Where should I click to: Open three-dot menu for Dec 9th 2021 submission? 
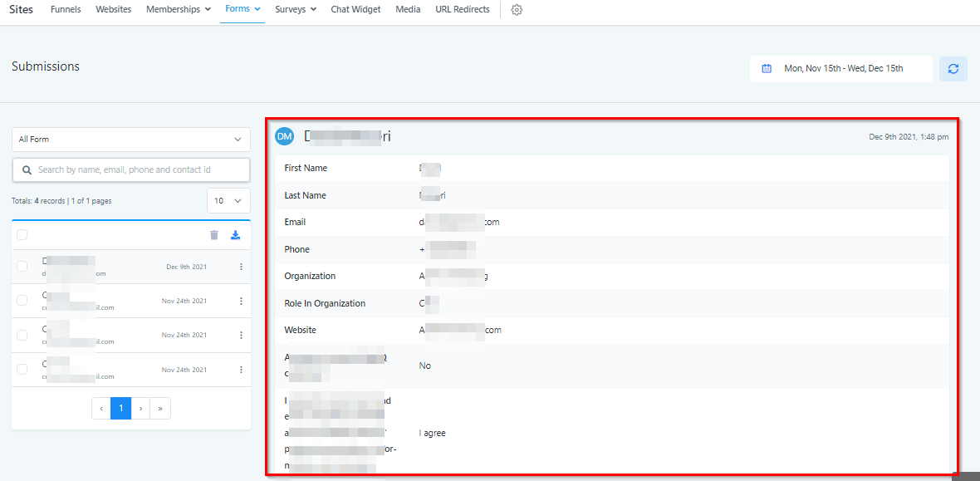[241, 267]
